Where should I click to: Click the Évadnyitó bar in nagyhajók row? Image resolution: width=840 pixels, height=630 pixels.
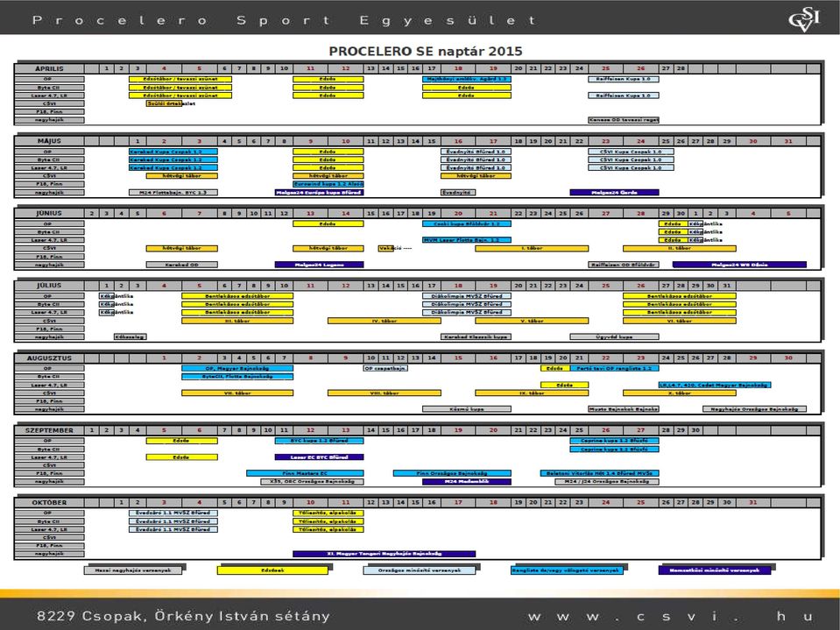coord(458,192)
